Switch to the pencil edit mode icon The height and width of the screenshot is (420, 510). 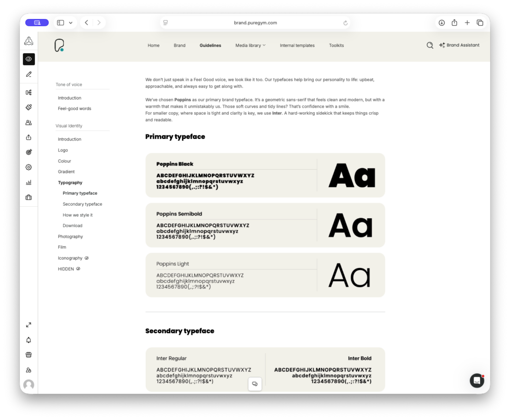click(28, 74)
